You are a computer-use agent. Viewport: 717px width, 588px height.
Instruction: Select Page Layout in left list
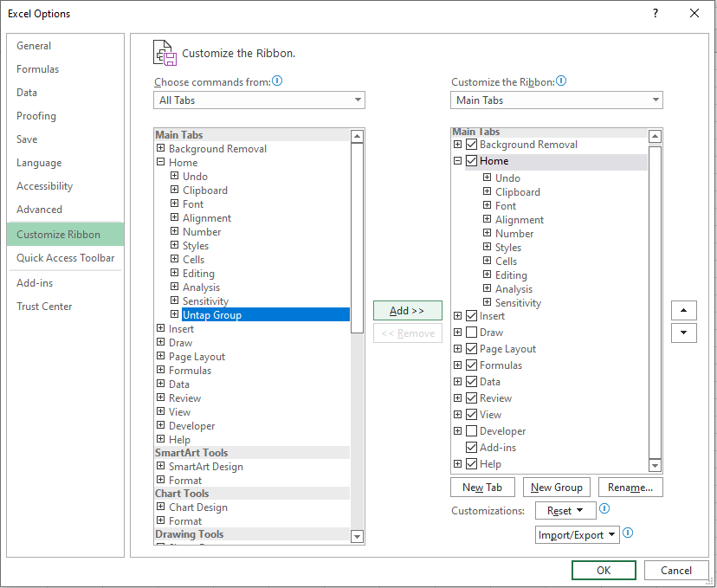point(197,357)
